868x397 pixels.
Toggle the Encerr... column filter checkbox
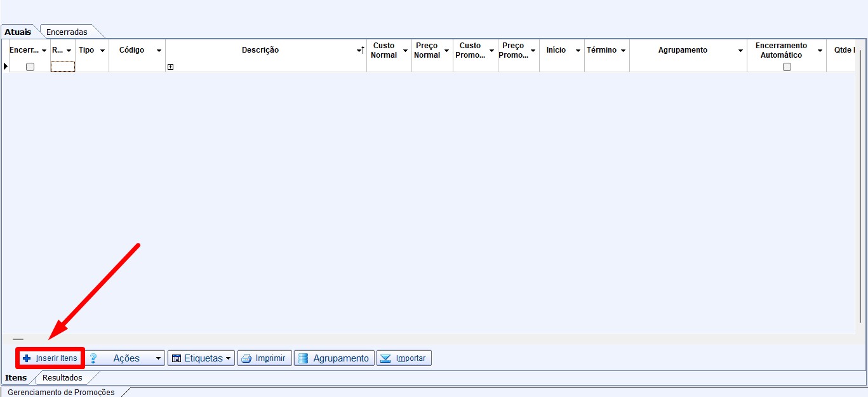[x=30, y=67]
